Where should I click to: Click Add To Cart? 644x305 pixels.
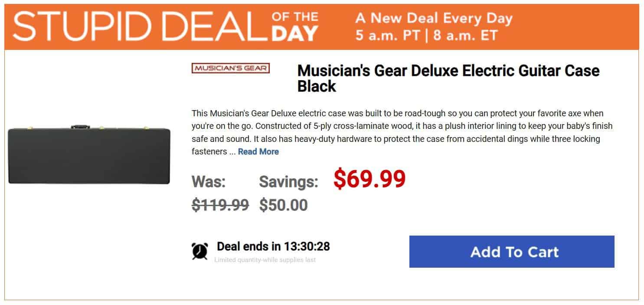tap(512, 252)
